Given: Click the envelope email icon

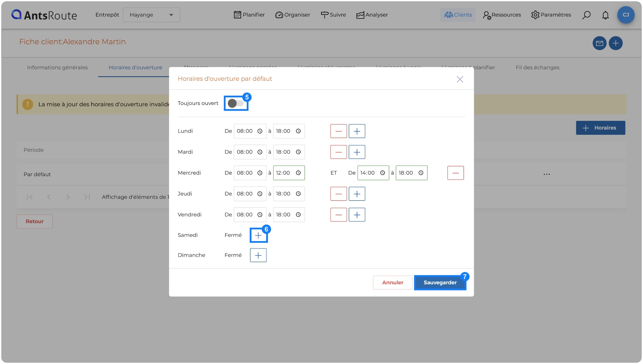Looking at the screenshot, I should coord(600,43).
